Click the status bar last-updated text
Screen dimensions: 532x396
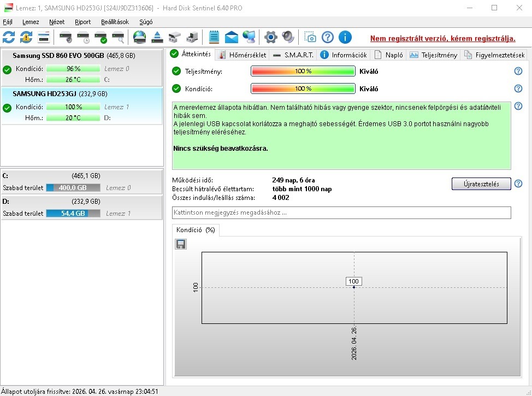tap(80, 391)
